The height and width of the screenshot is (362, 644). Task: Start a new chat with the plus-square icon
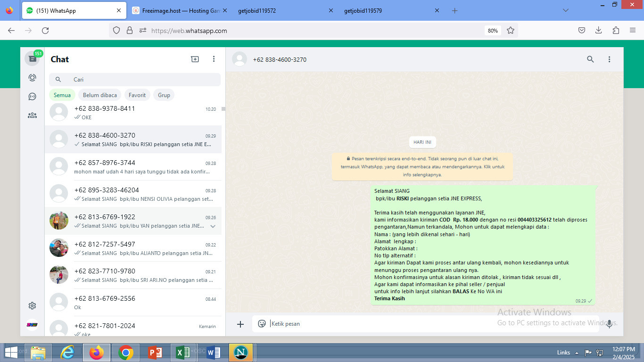click(x=195, y=59)
